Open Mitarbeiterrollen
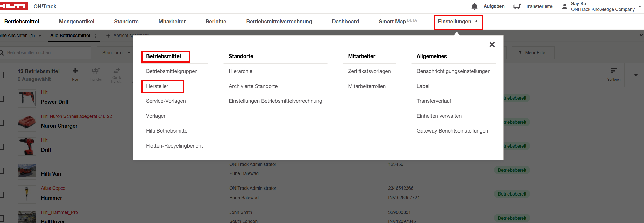 [367, 86]
